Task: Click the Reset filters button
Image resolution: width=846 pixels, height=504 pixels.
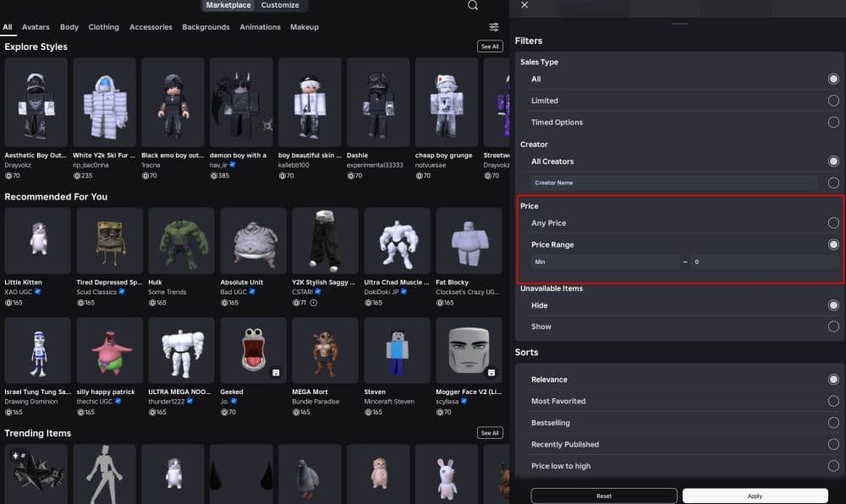Action: pyautogui.click(x=604, y=496)
